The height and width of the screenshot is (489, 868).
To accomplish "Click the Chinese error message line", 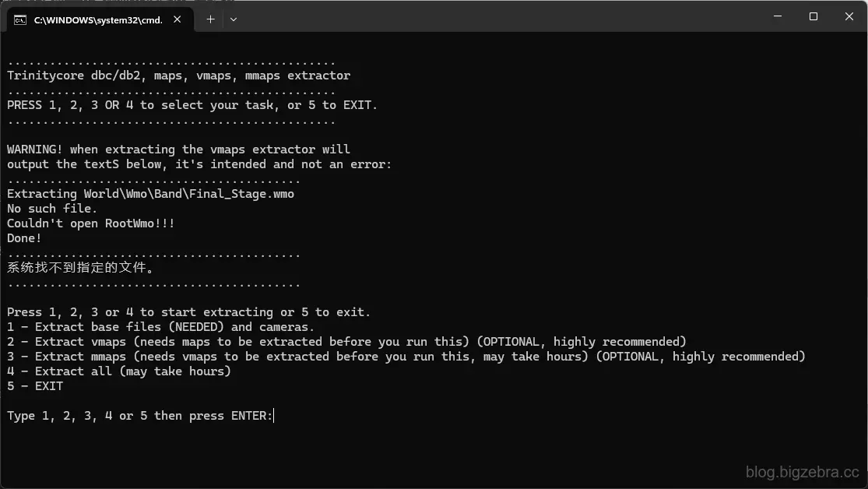I will click(x=81, y=268).
